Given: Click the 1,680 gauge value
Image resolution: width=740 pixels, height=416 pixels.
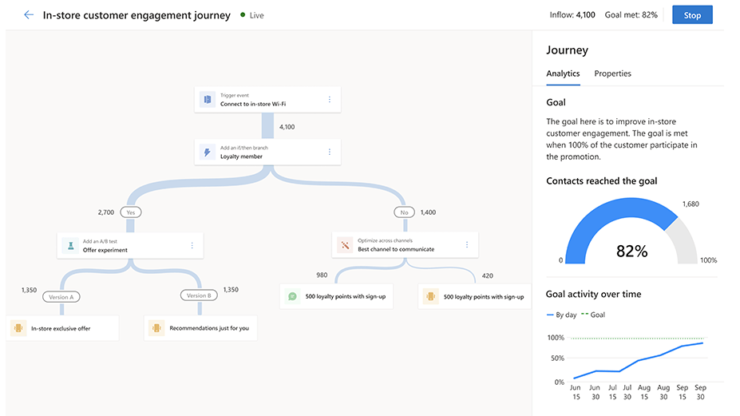Looking at the screenshot, I should coord(690,204).
